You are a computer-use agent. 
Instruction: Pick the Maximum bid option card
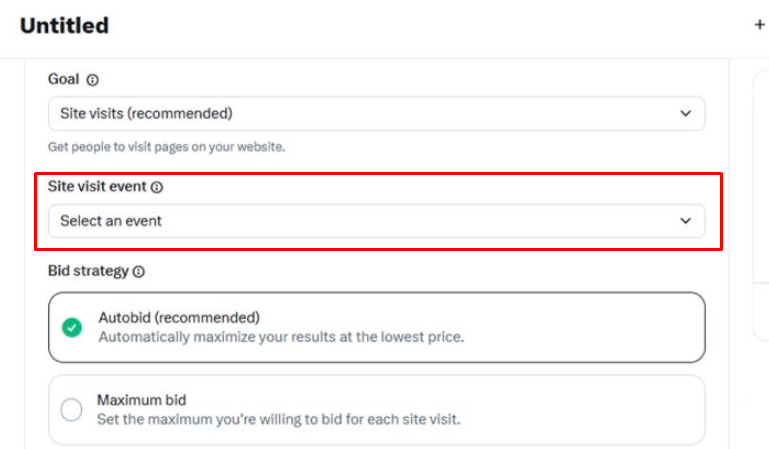click(x=377, y=410)
